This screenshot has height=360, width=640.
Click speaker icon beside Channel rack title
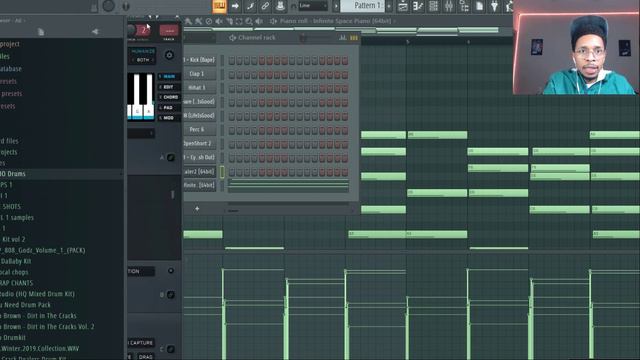tap(233, 38)
